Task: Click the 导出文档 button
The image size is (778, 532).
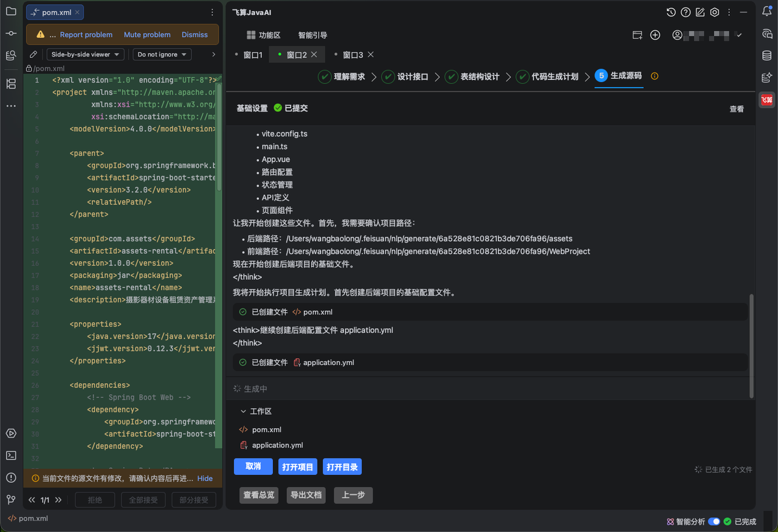Action: (306, 495)
